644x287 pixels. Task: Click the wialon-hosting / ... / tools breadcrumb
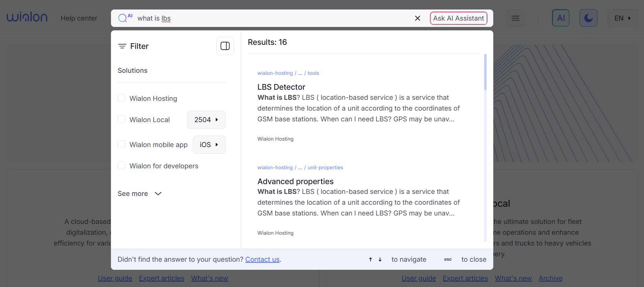coord(288,73)
